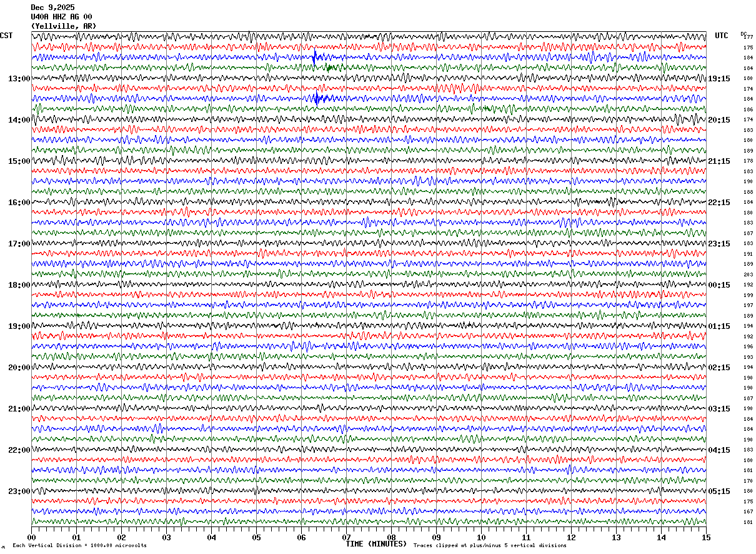Click the 'UTC' time zone label

point(722,36)
